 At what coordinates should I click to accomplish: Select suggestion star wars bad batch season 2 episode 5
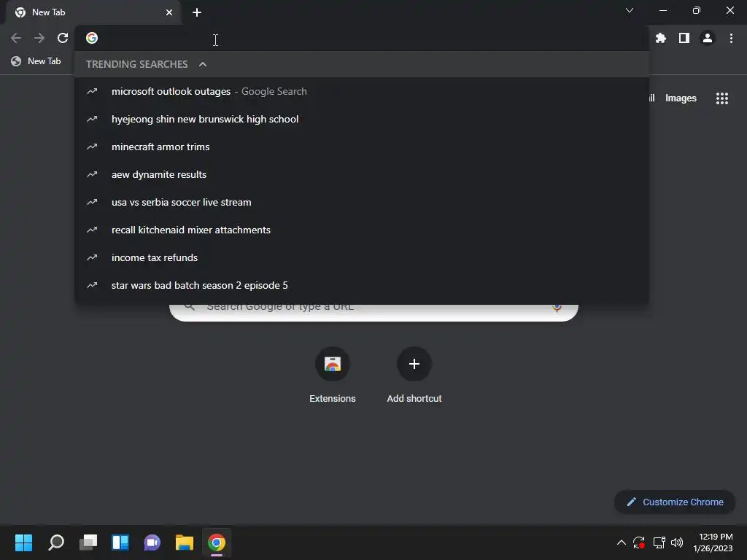(362, 285)
